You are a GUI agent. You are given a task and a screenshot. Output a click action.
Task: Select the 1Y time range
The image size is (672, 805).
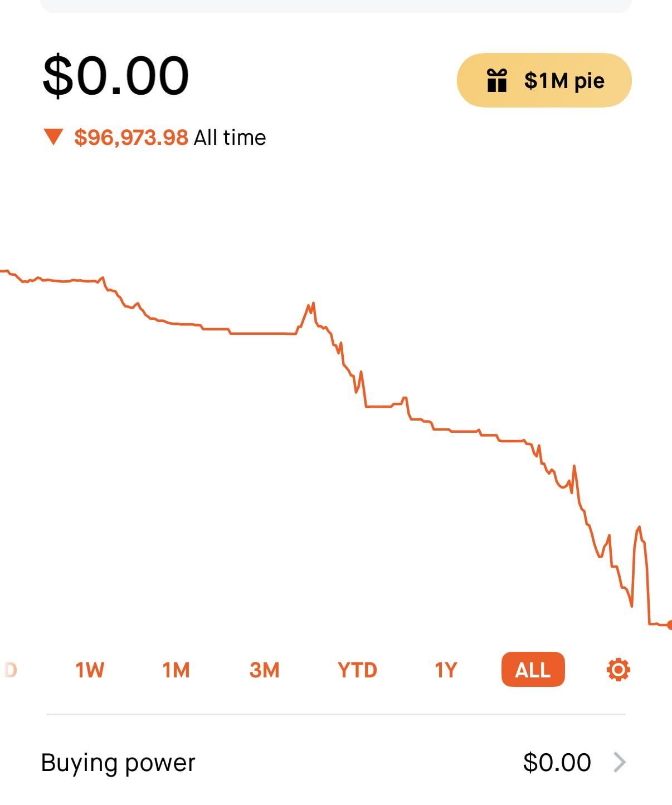[446, 669]
